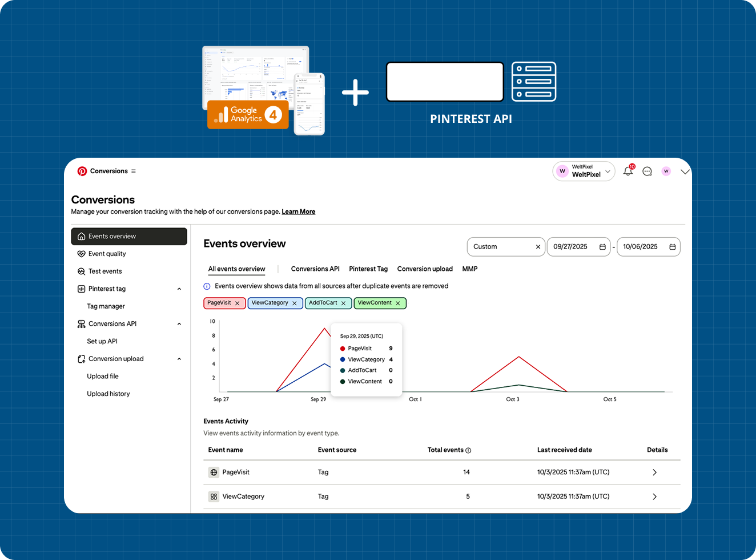Collapse the Pinterest tag section

coord(179,289)
